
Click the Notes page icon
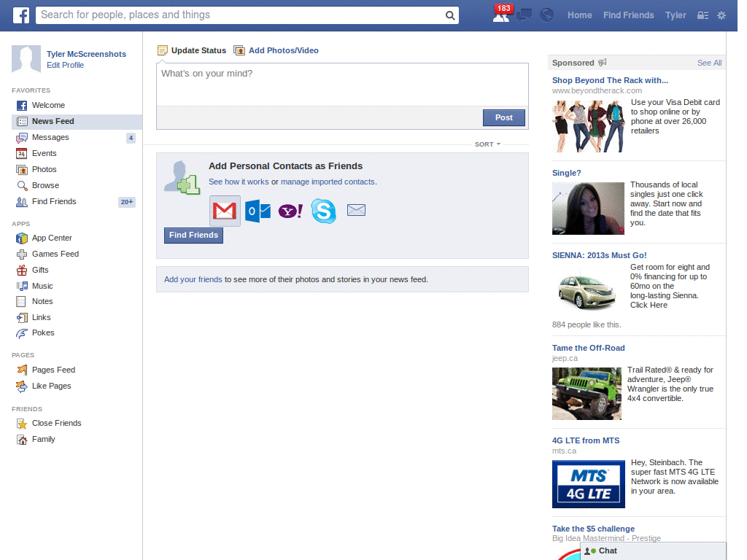[x=21, y=301]
